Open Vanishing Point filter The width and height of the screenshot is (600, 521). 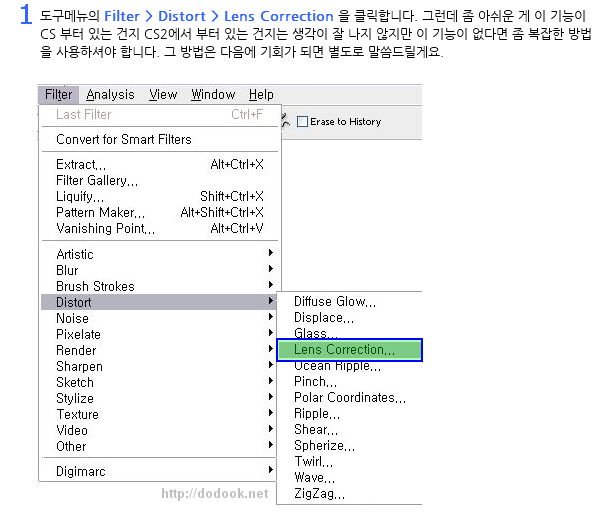tap(159, 228)
